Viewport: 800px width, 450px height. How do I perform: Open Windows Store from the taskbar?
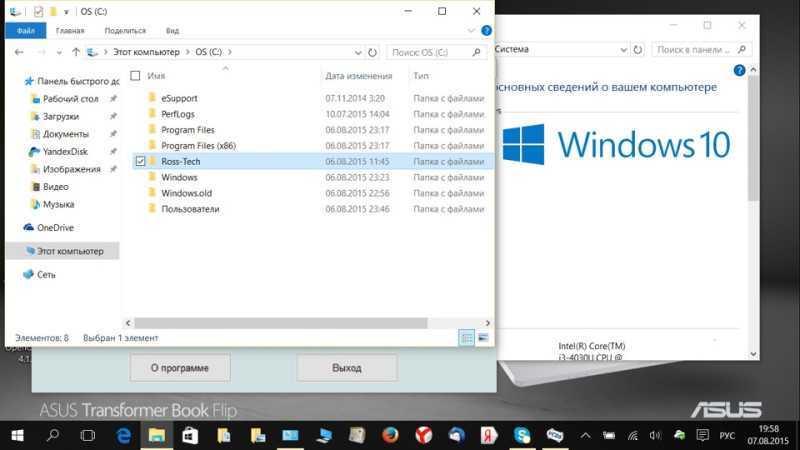pos(190,435)
